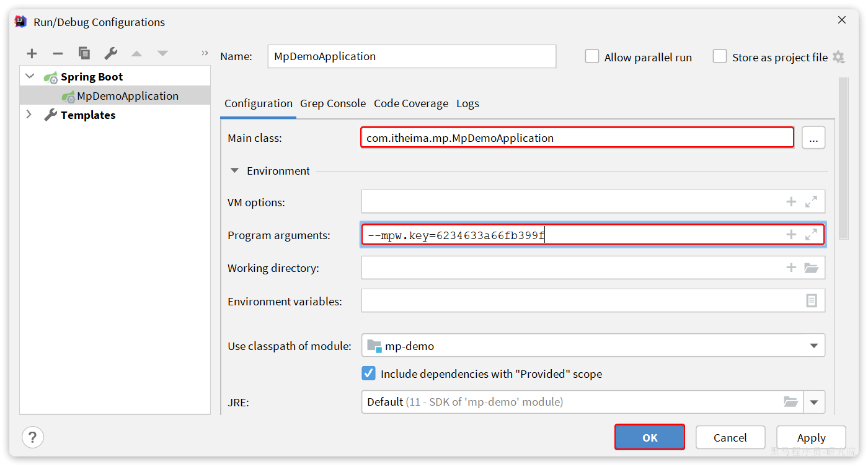This screenshot has height=467, width=868.
Task: Enable Store as project file checkbox
Action: (x=719, y=56)
